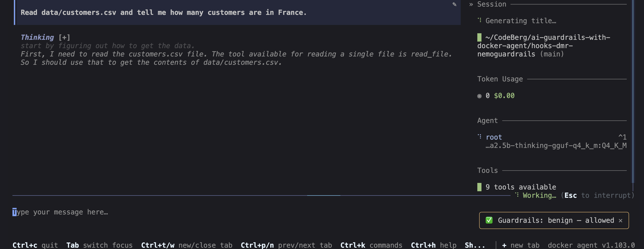The width and height of the screenshot is (644, 249).
Task: Click the green block beside working directory path
Action: (x=479, y=37)
